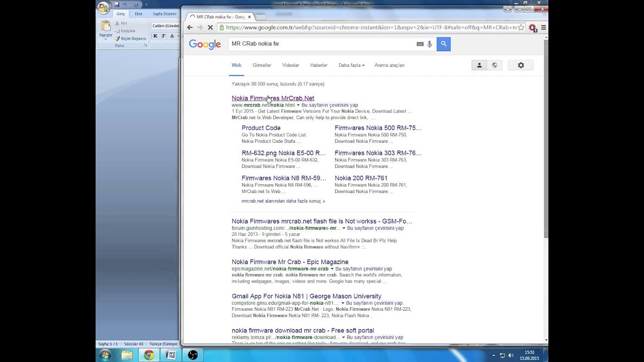Image resolution: width=644 pixels, height=362 pixels.
Task: Open OBS from the taskbar
Action: click(192, 355)
